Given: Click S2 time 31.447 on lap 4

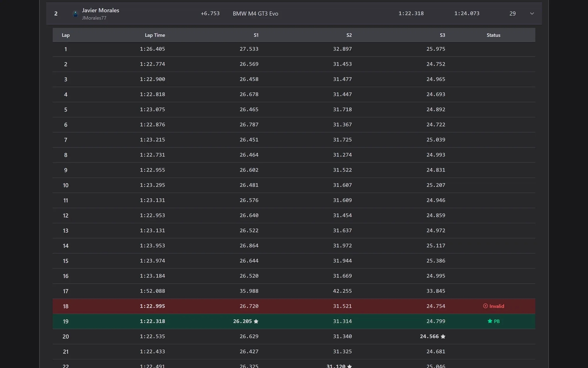Looking at the screenshot, I should point(343,95).
